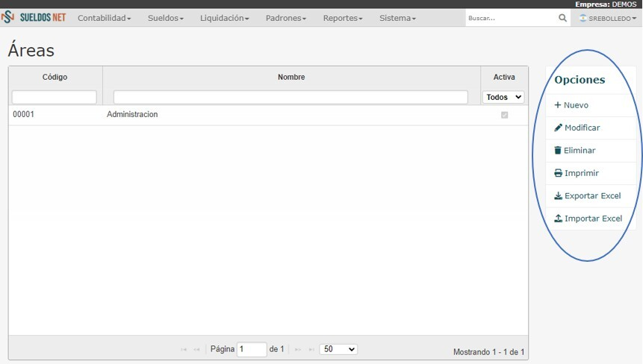
Task: Open the Sistema menu
Action: 397,18
